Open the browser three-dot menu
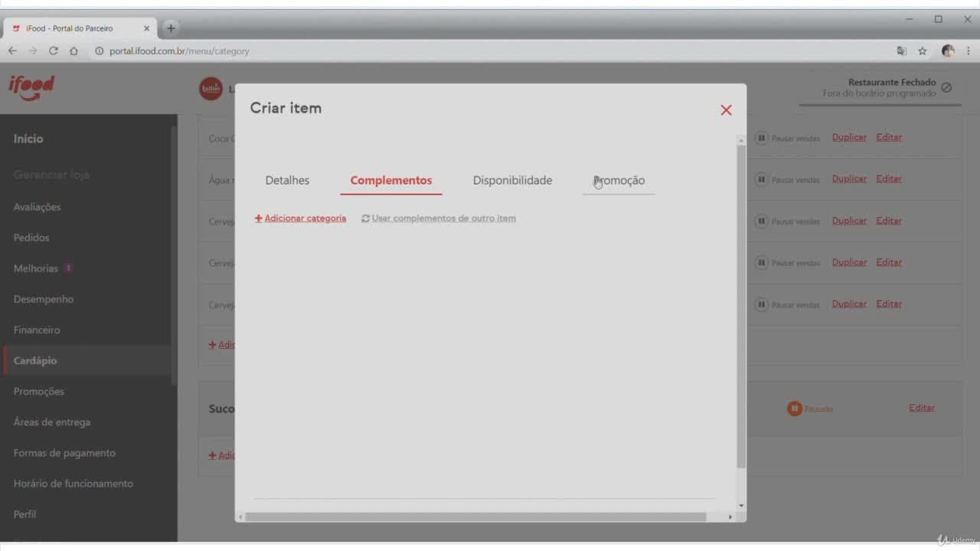 969,51
